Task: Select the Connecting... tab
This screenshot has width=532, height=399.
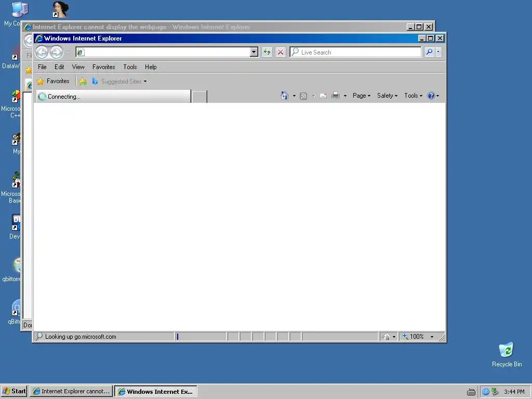Action: point(113,96)
